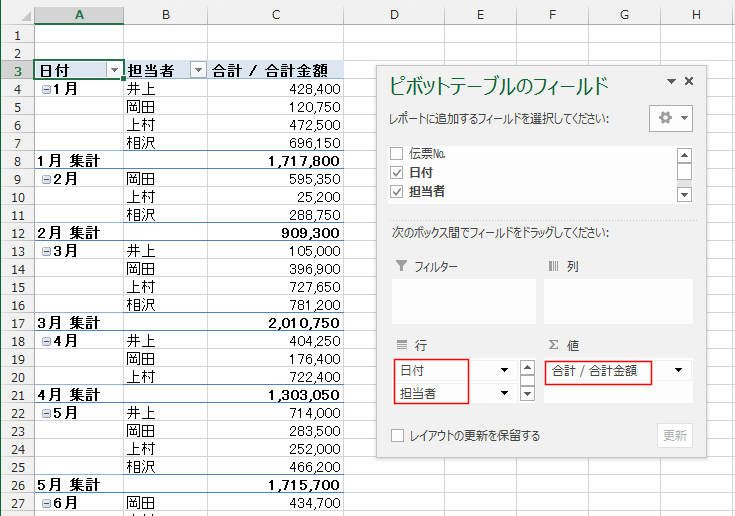
Task: Enable レイアウトの更新を保留する checkbox
Action: point(398,436)
